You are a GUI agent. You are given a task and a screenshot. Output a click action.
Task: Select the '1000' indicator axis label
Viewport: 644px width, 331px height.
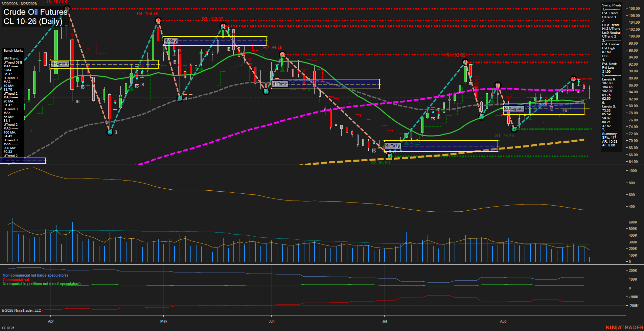coord(633,171)
